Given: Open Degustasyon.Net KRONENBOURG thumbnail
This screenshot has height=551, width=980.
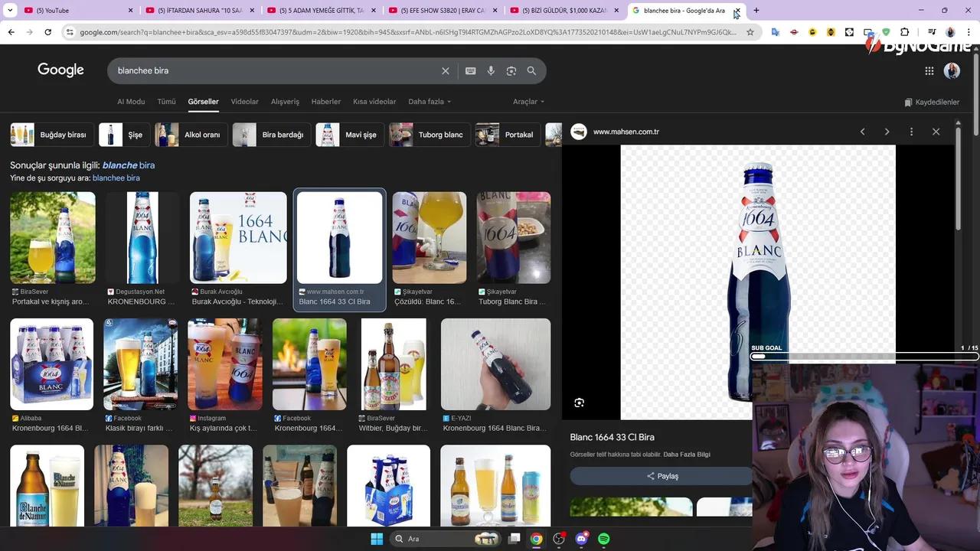Looking at the screenshot, I should [x=142, y=237].
